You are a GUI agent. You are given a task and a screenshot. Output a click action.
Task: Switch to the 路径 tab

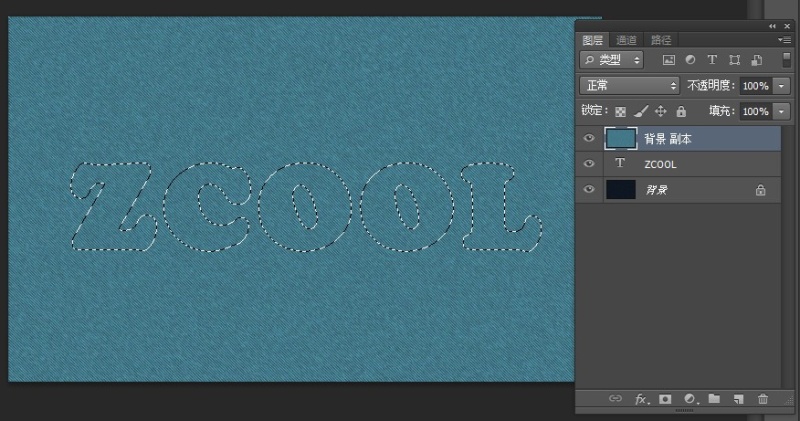click(x=660, y=40)
